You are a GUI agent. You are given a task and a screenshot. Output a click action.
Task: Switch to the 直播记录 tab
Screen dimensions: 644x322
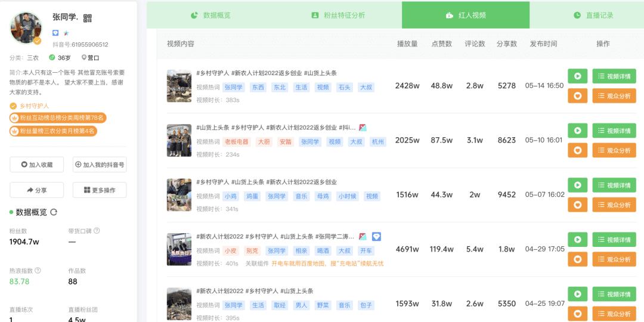[593, 15]
